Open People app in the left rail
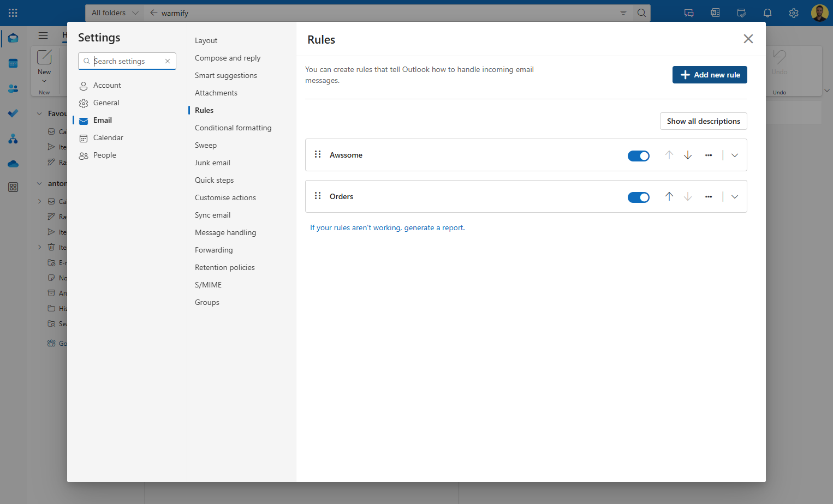Viewport: 833px width, 504px height. coord(13,88)
